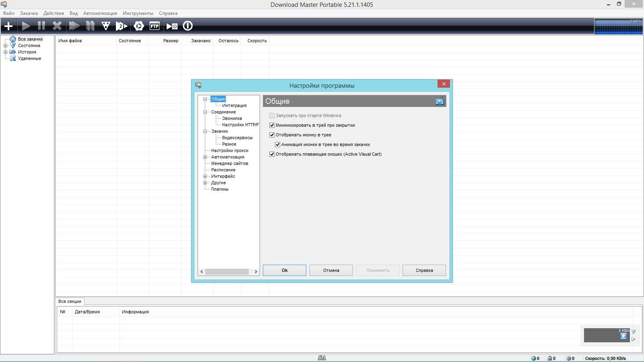Viewport: 644px width, 362px height.
Task: Click the power shutdown toolbar icon
Action: (x=188, y=26)
